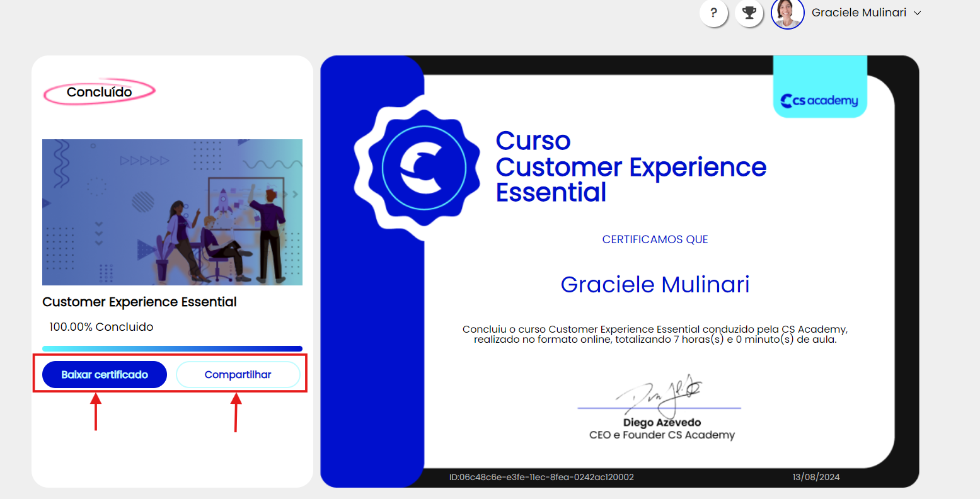Click the CERTIFICAMOS QUE text

point(655,239)
